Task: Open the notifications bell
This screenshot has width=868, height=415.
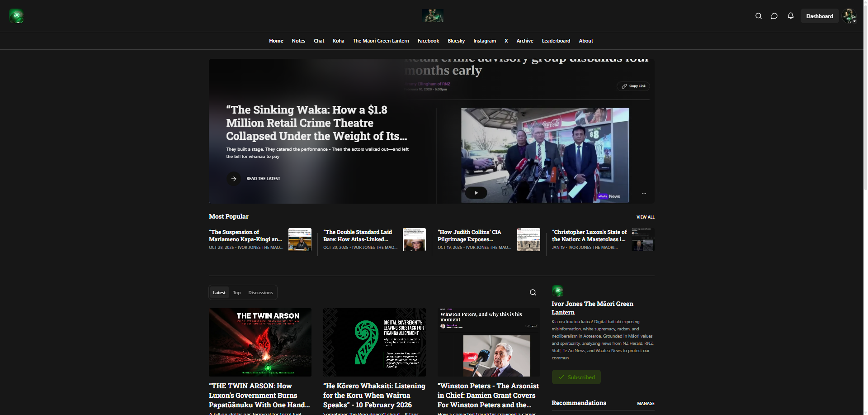Action: pyautogui.click(x=791, y=16)
